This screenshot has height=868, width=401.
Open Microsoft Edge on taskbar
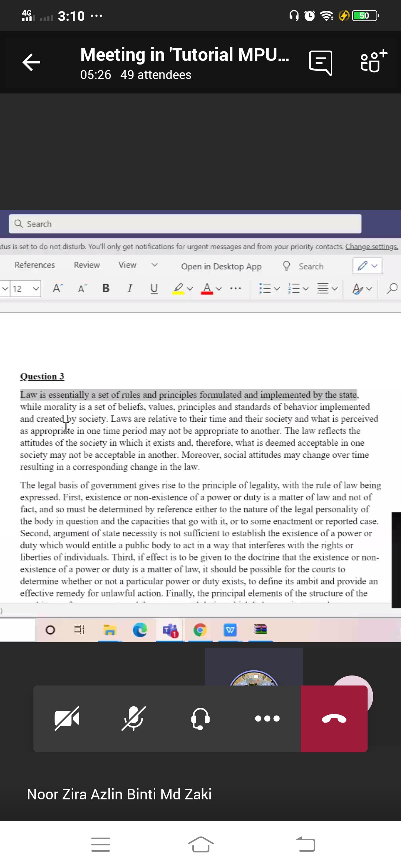(140, 630)
